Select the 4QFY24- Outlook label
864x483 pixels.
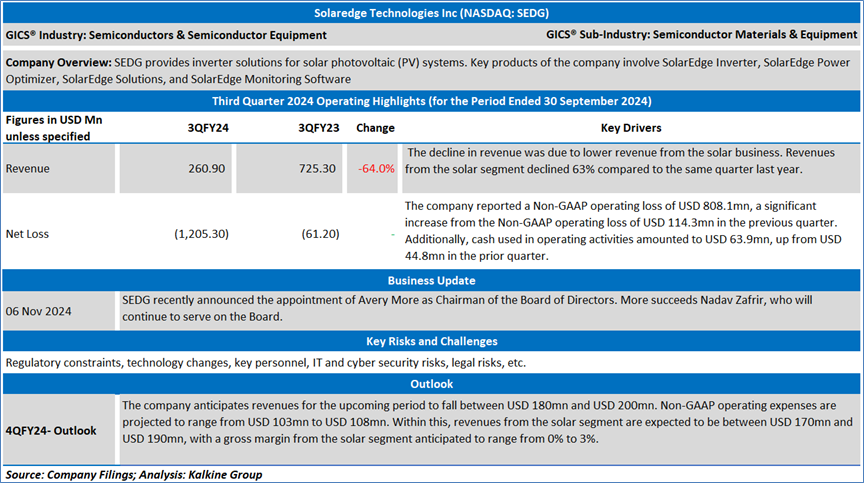point(51,431)
